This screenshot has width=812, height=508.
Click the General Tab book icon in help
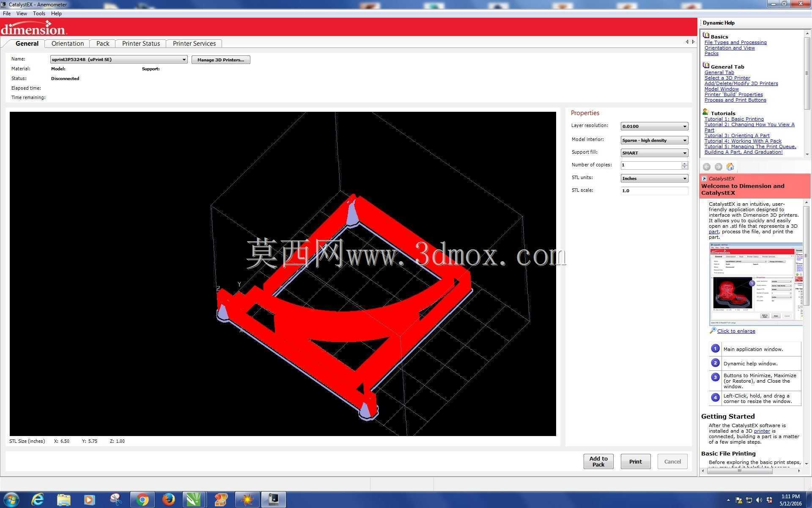pyautogui.click(x=706, y=66)
